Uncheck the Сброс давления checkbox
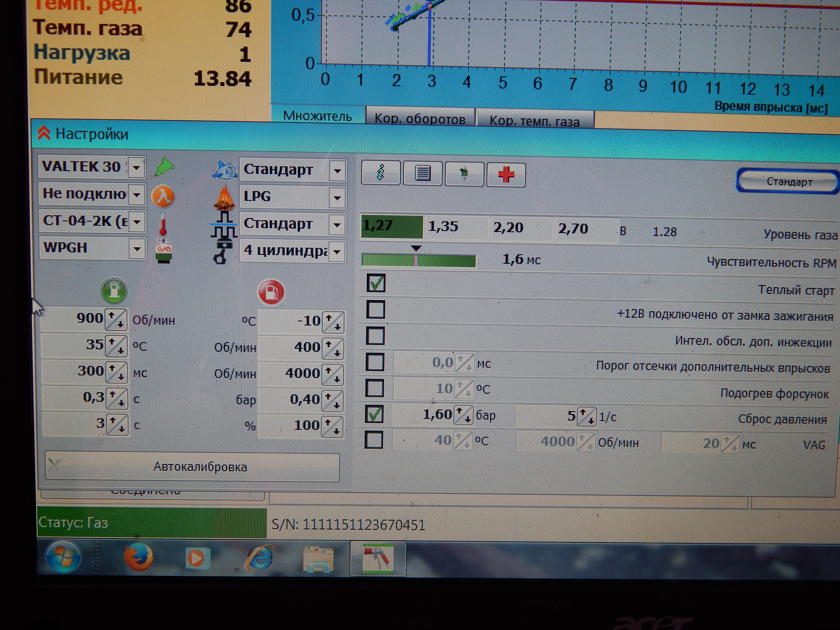Viewport: 840px width, 630px height. click(374, 414)
